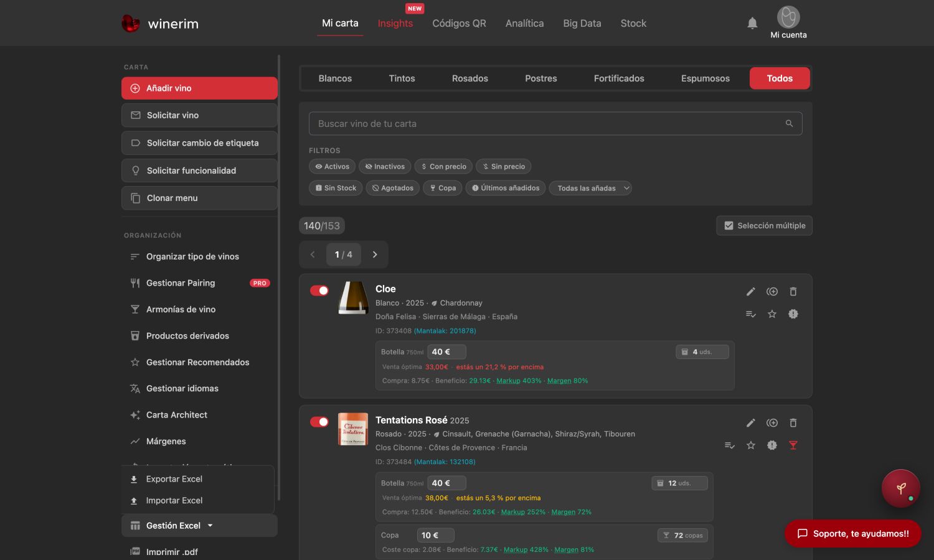Star the Cloe wine as recommended

(772, 314)
